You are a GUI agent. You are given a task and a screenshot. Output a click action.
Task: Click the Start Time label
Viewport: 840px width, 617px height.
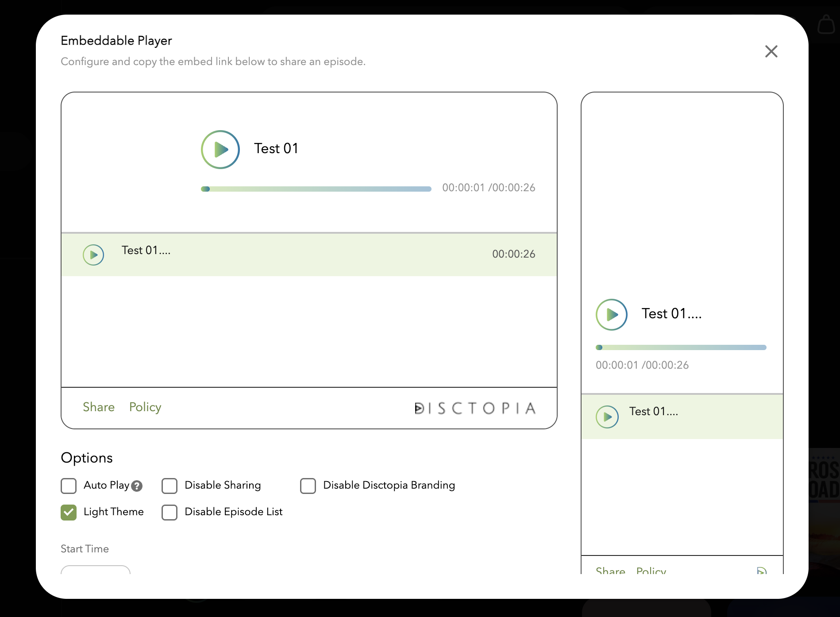[85, 549]
